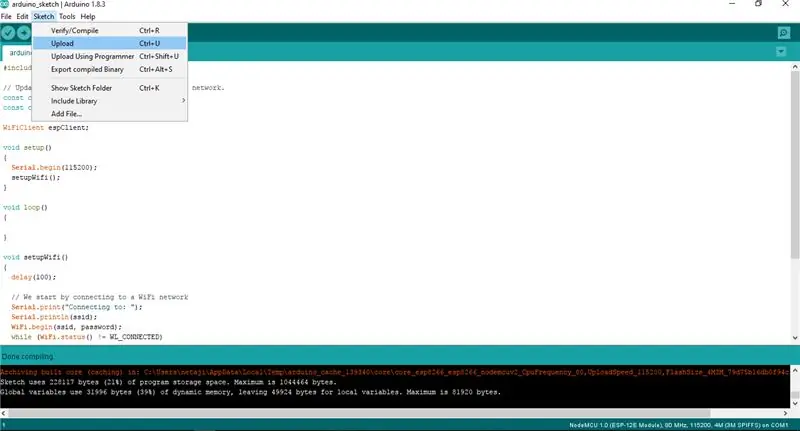Click the 'void loop()' code line

click(25, 208)
